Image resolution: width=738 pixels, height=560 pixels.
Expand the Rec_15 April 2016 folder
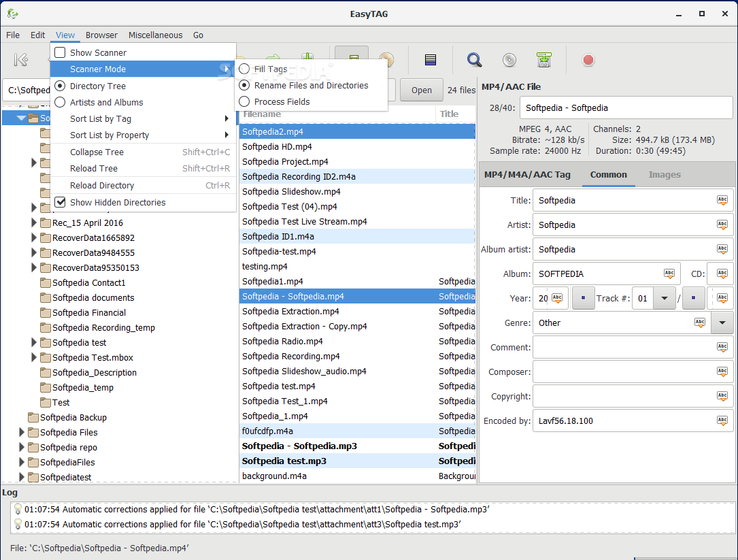tap(34, 223)
